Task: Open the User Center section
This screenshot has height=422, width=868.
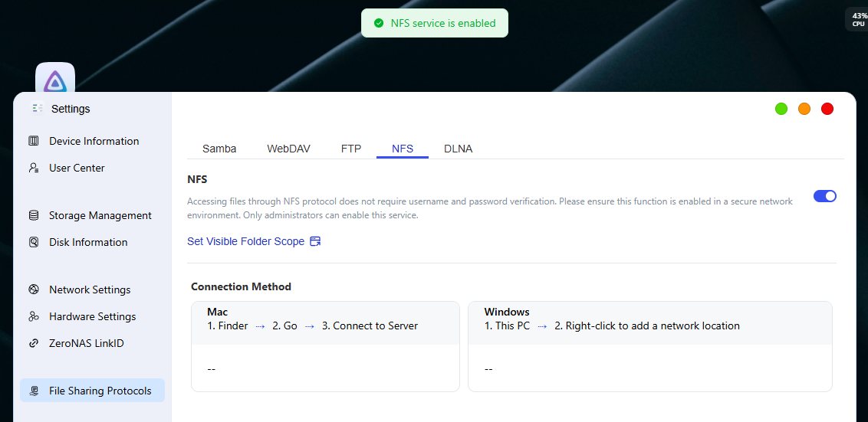Action: (x=93, y=168)
